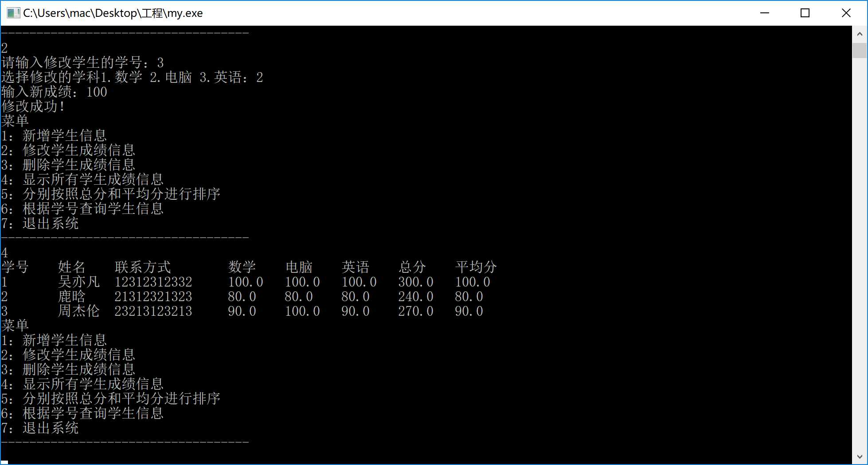Click the total score 240.0
The height and width of the screenshot is (465, 868).
[416, 296]
